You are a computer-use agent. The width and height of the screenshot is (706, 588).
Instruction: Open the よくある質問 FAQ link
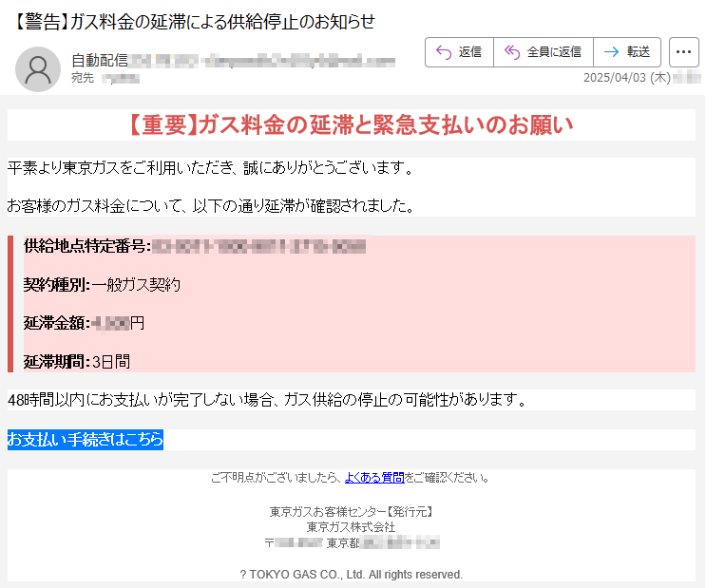374,477
